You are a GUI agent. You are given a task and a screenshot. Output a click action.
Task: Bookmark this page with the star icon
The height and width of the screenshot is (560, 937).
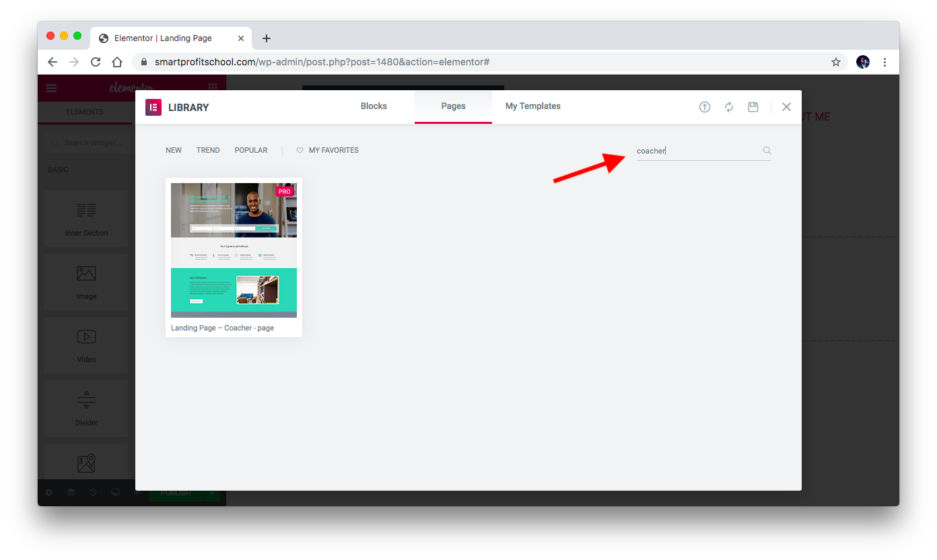coord(836,62)
